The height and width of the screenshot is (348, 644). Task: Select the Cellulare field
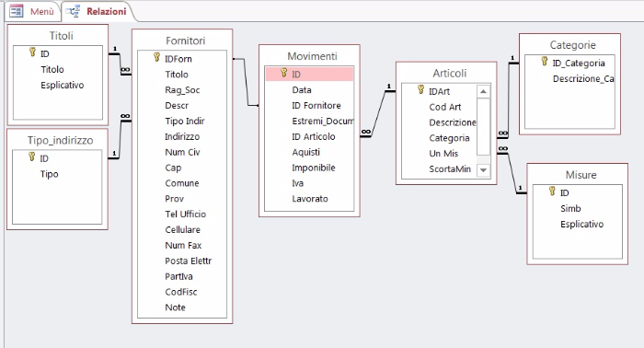pyautogui.click(x=182, y=229)
